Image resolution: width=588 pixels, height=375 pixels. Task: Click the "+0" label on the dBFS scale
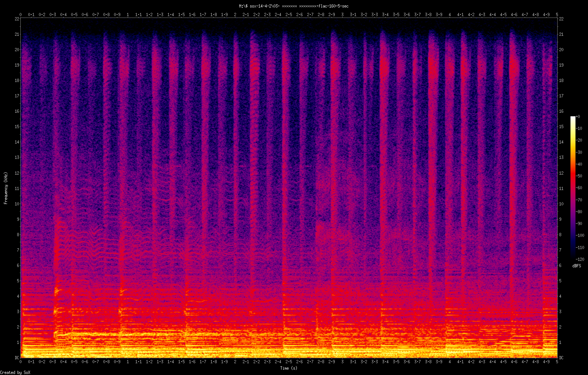[578, 117]
